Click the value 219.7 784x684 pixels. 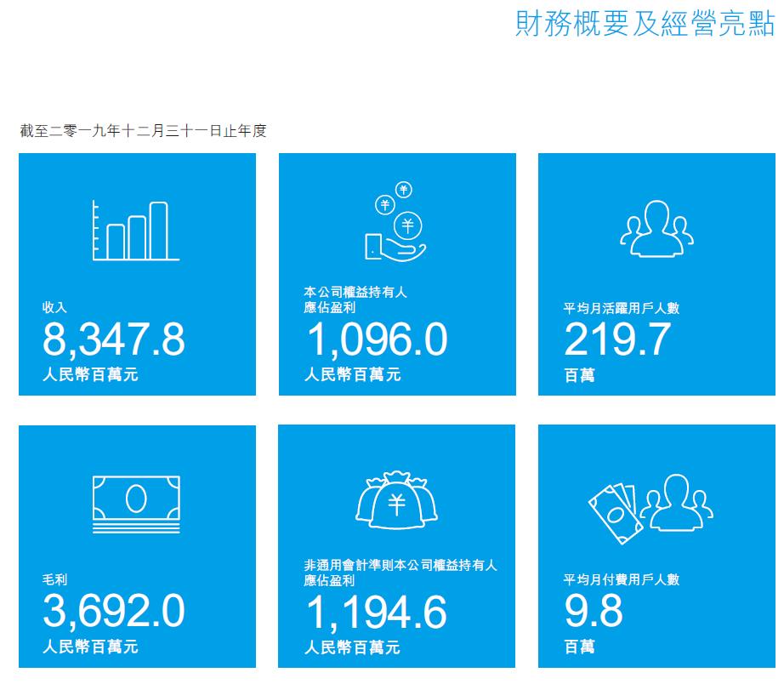(617, 339)
